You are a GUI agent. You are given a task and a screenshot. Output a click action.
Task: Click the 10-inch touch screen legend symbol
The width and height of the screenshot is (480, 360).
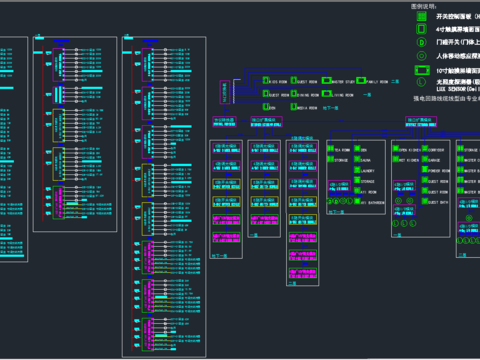click(422, 70)
